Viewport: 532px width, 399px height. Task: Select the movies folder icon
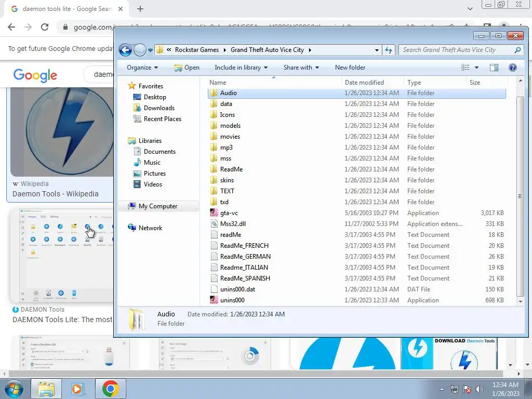click(214, 137)
